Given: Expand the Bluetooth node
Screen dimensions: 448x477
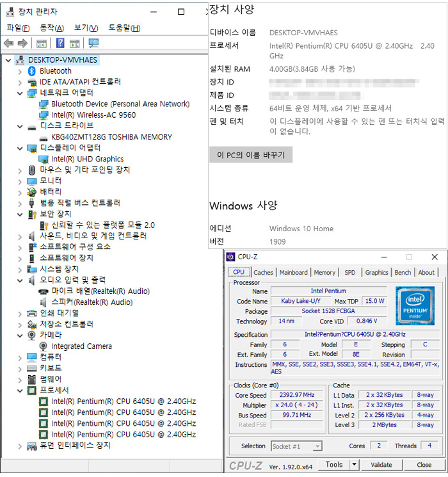Looking at the screenshot, I should [x=20, y=72].
